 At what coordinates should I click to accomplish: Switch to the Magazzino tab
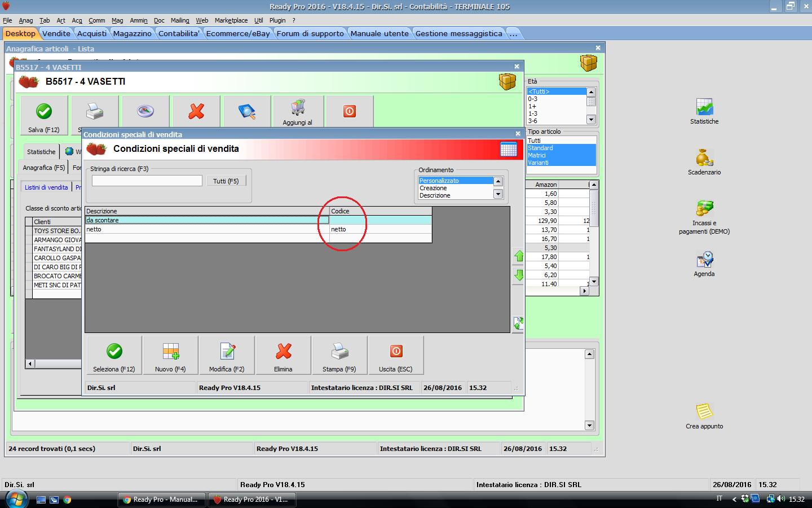click(x=133, y=33)
